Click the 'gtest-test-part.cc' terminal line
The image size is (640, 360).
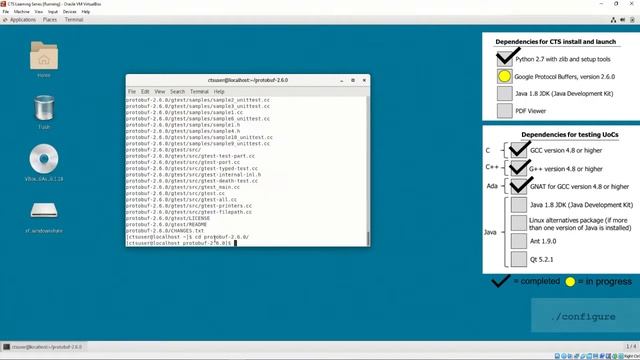pyautogui.click(x=190, y=156)
